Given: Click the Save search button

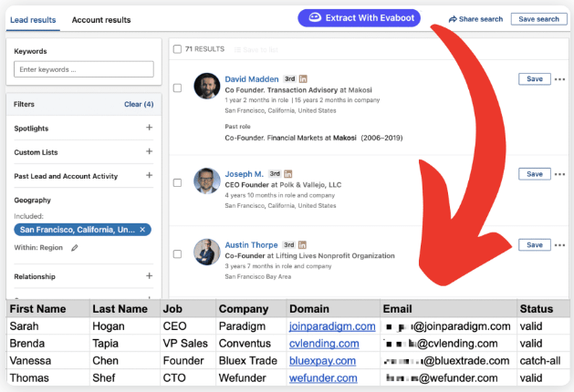Looking at the screenshot, I should point(538,19).
